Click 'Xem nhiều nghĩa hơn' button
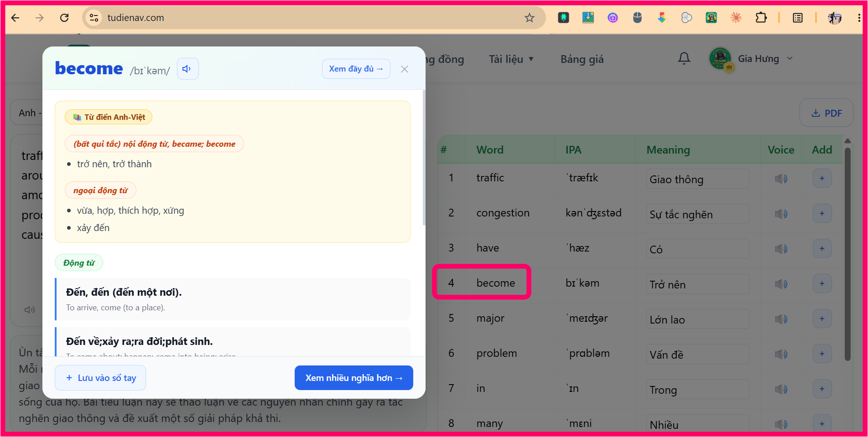The image size is (868, 437). coord(354,378)
